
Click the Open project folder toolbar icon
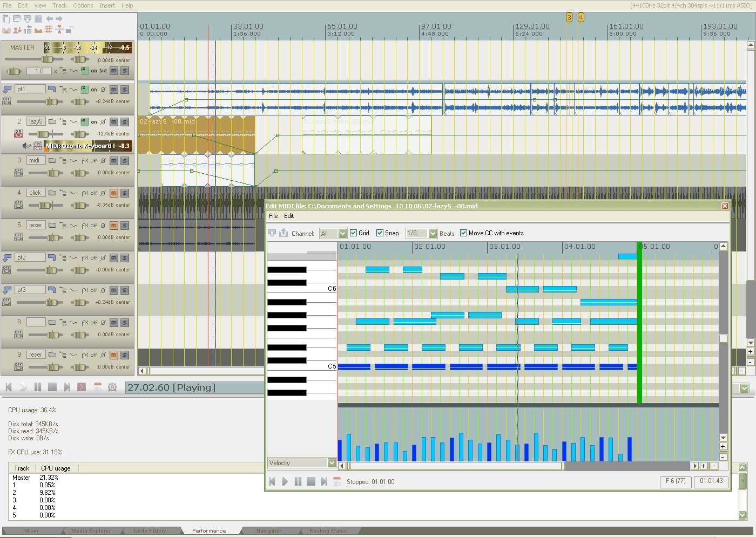pyautogui.click(x=17, y=19)
